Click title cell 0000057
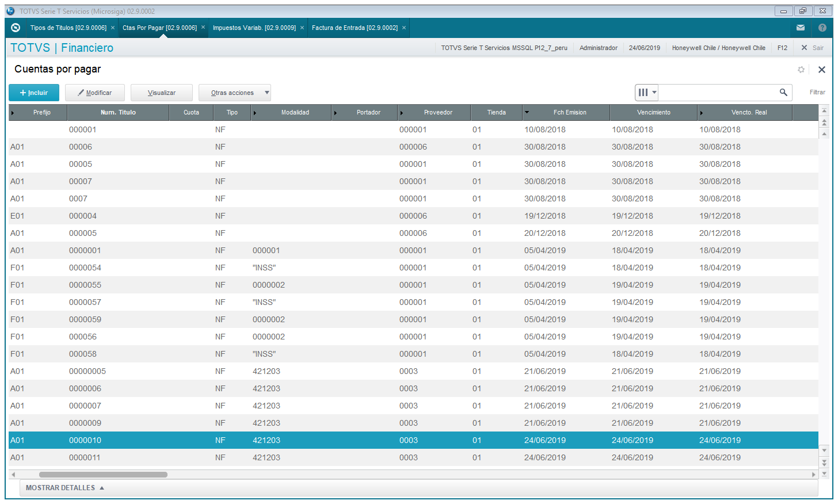Screen dimensions: 838x504 [x=85, y=302]
